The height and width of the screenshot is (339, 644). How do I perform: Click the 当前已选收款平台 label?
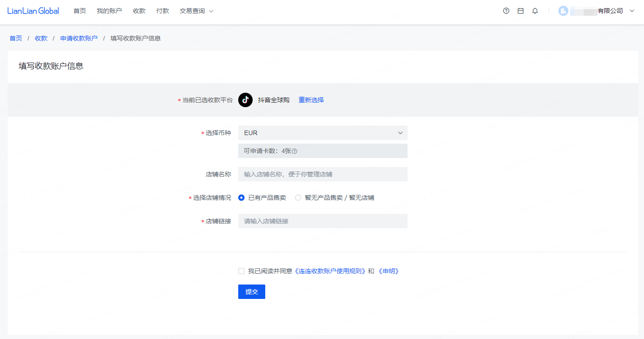207,100
